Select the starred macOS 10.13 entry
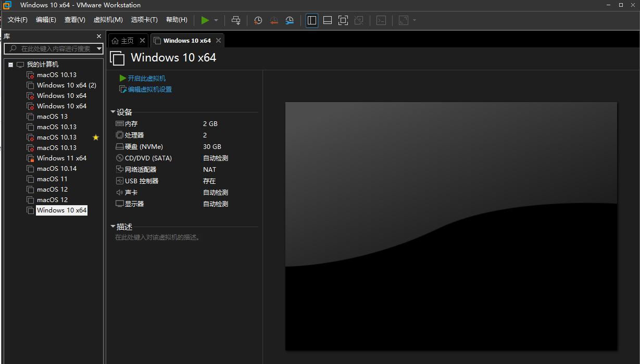 pyautogui.click(x=57, y=137)
